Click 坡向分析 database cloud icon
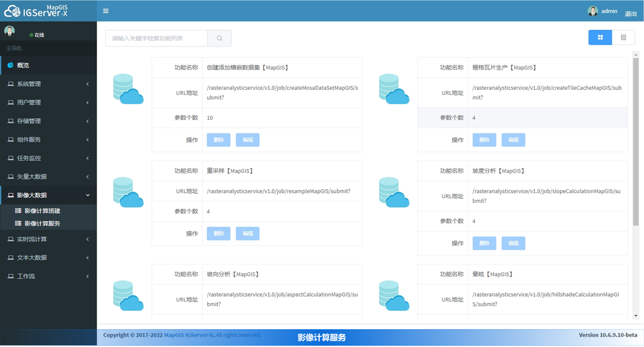This screenshot has width=644, height=347. pyautogui.click(x=128, y=295)
